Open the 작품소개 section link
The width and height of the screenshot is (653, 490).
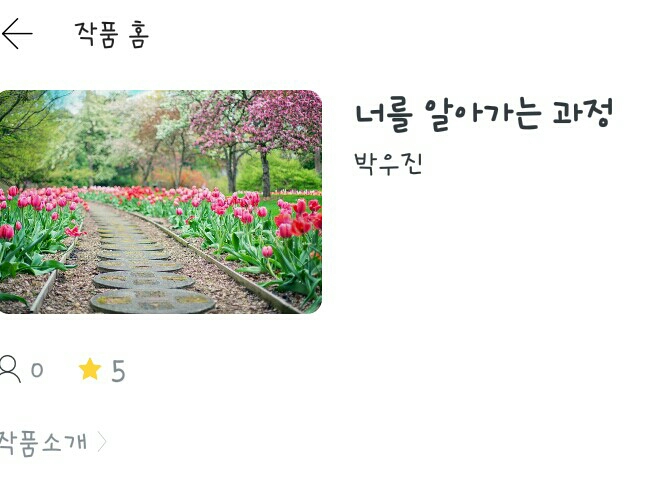point(43,442)
